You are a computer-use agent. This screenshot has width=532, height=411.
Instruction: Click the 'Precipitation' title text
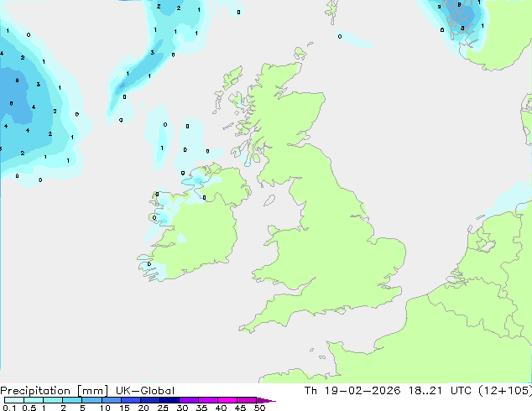(35, 391)
